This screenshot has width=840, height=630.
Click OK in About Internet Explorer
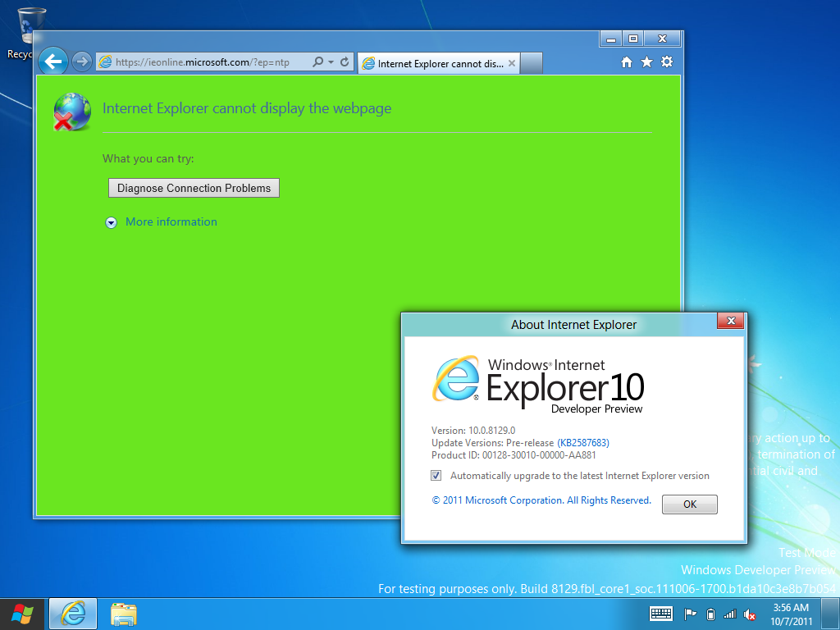pos(689,504)
